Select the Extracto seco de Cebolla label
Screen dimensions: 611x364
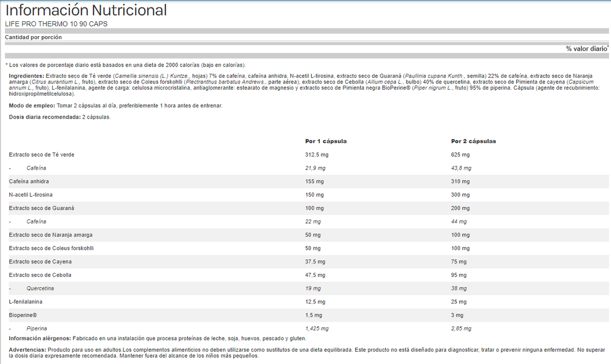click(40, 275)
